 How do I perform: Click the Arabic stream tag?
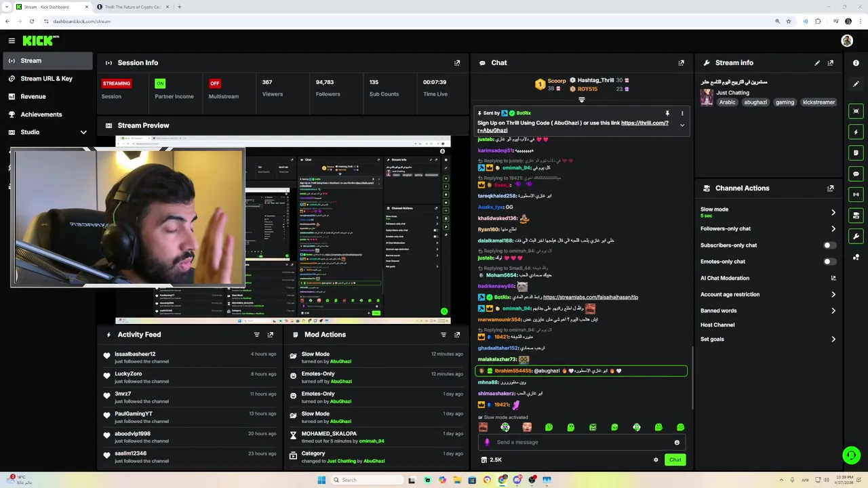click(x=728, y=102)
